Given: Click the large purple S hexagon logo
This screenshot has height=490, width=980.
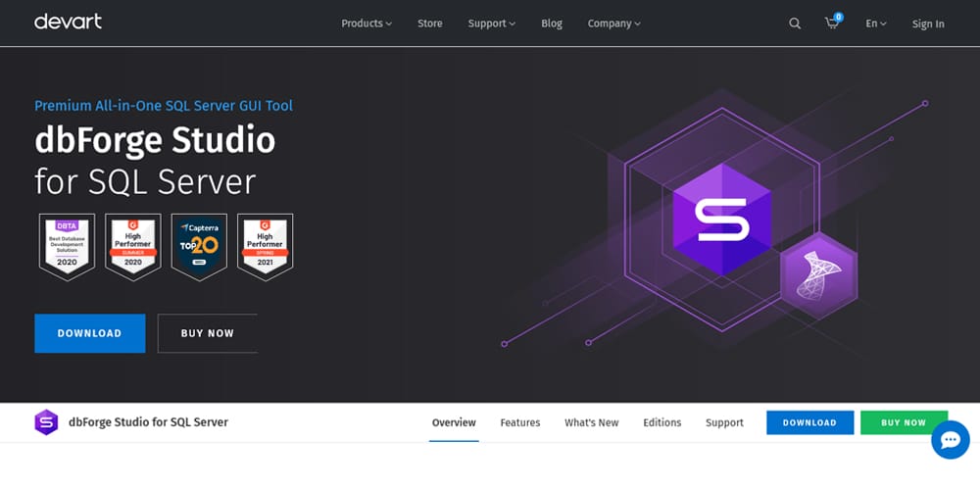Looking at the screenshot, I should click(x=722, y=220).
